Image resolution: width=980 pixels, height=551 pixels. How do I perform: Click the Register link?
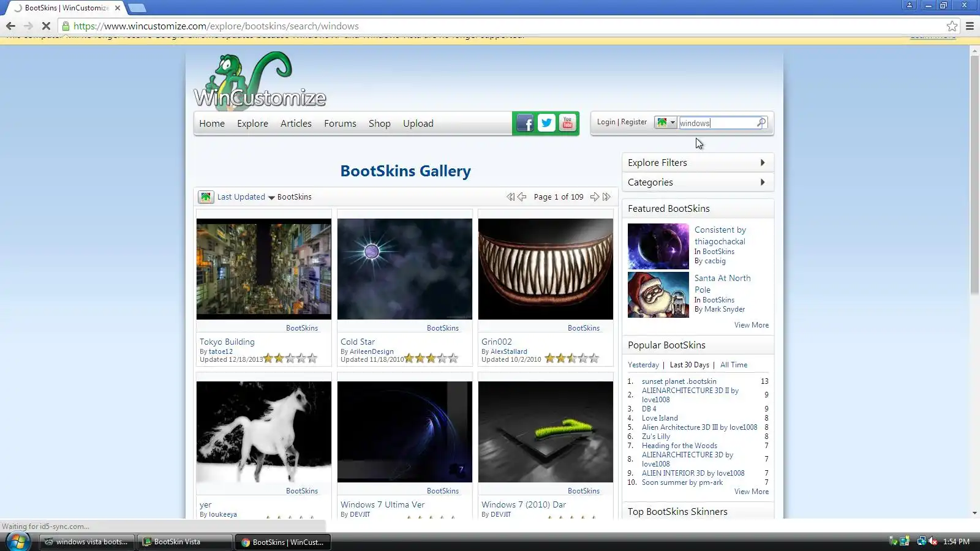[634, 122]
